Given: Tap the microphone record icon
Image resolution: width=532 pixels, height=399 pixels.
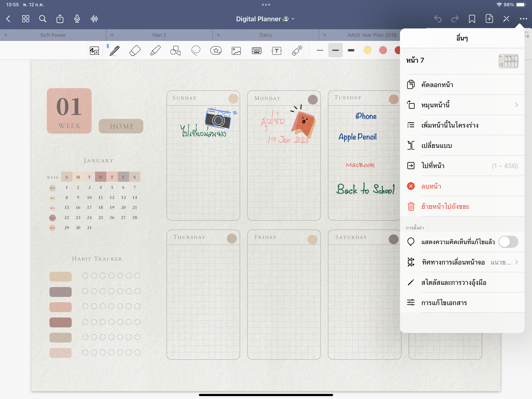Looking at the screenshot, I should point(77,19).
